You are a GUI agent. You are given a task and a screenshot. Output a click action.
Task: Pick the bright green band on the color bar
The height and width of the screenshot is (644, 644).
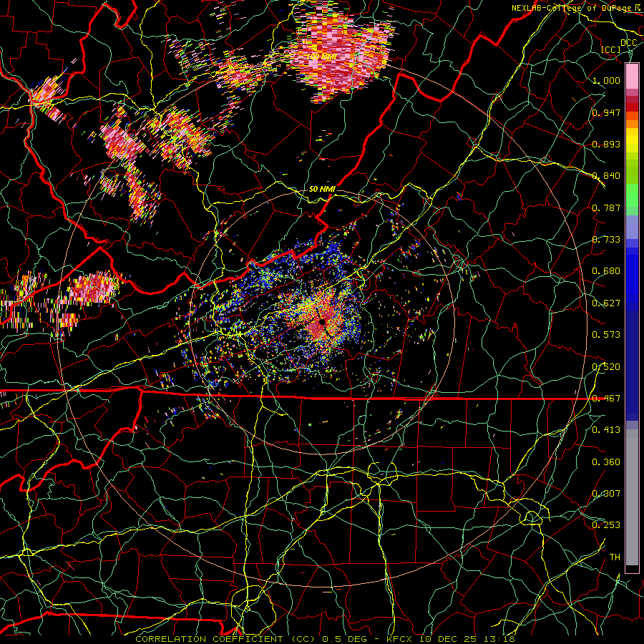[632, 195]
